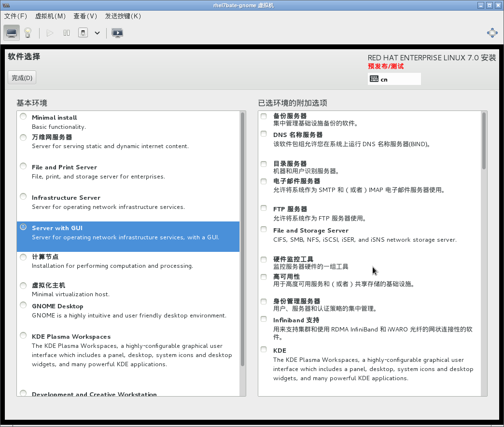
Task: Select the 计算节点 radio button
Action: tap(23, 257)
